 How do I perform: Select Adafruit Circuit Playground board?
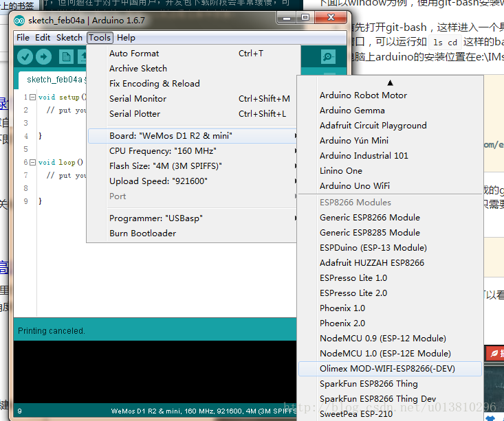[390, 126]
